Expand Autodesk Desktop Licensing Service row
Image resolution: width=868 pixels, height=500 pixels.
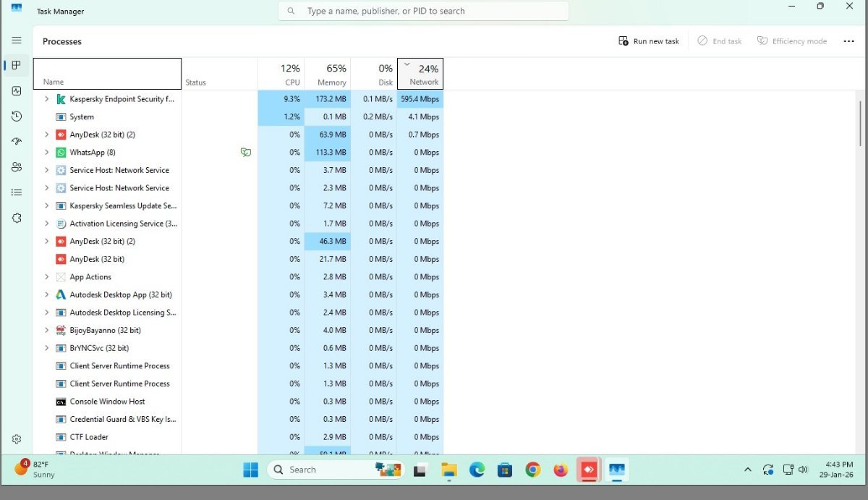47,313
